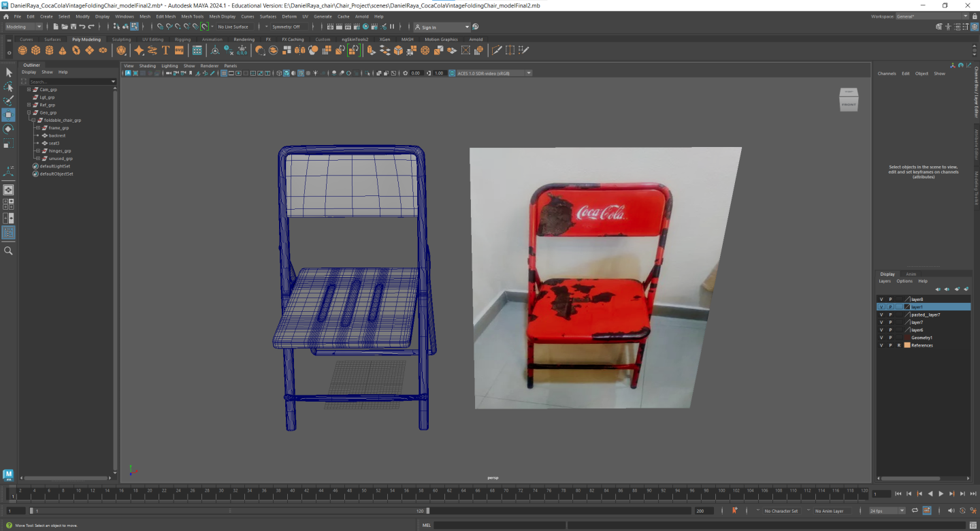Collapse Geo_grp in the Outliner

point(29,112)
